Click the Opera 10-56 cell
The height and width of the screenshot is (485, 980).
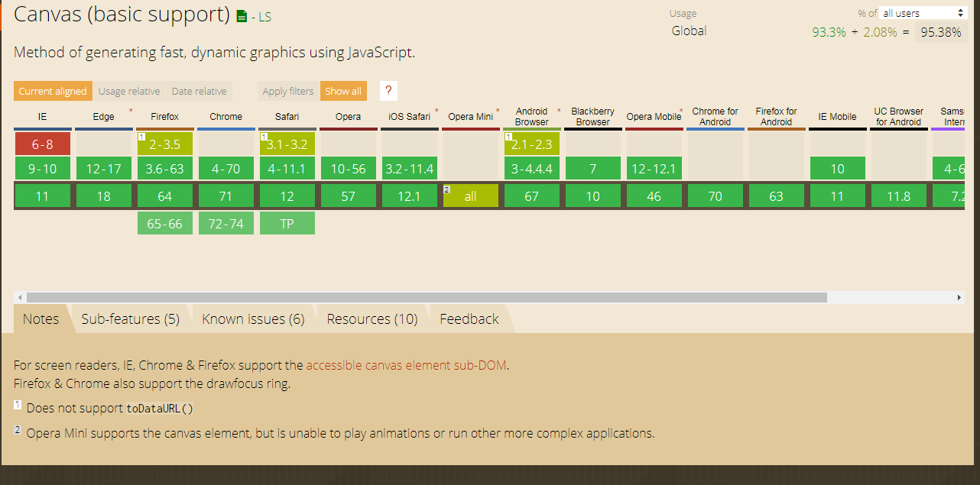(348, 169)
